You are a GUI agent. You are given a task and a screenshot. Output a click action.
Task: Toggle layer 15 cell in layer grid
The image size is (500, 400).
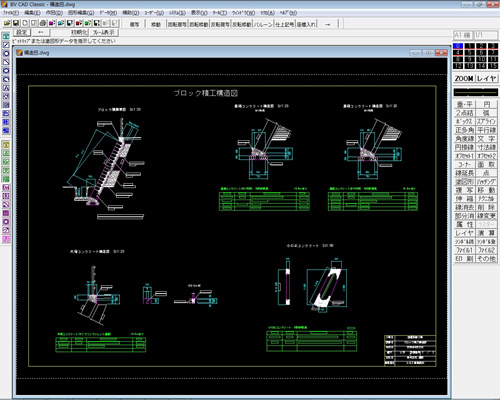[x=493, y=66]
